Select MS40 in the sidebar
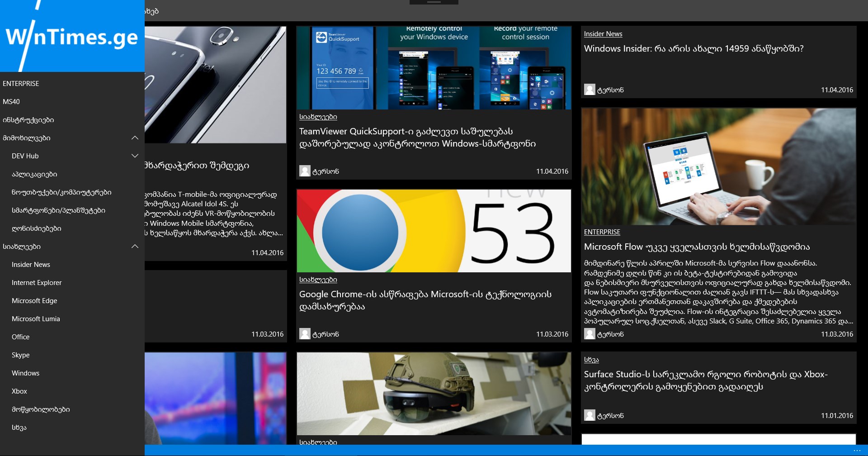The width and height of the screenshot is (868, 456). coord(11,102)
